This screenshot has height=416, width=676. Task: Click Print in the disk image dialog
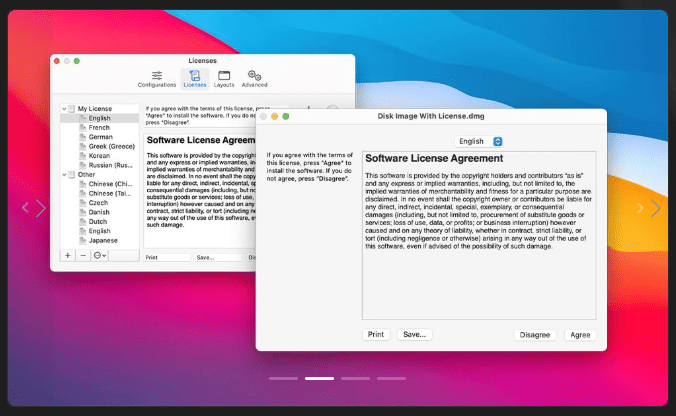click(x=376, y=335)
